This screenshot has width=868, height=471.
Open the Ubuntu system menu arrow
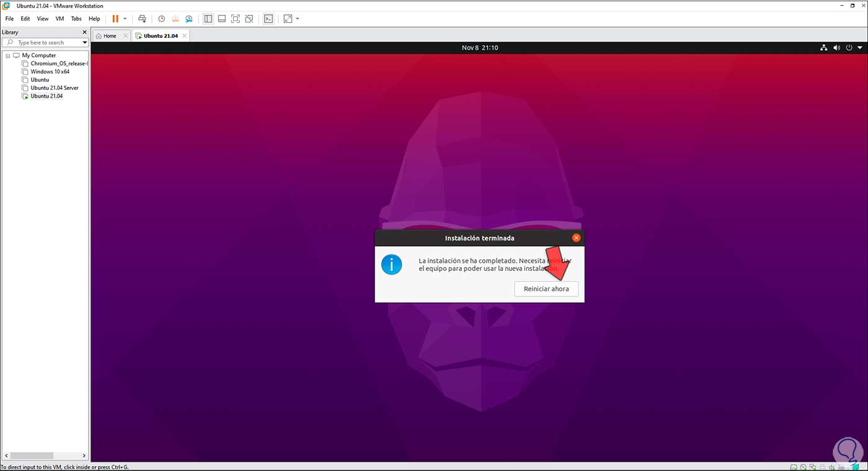coord(860,48)
